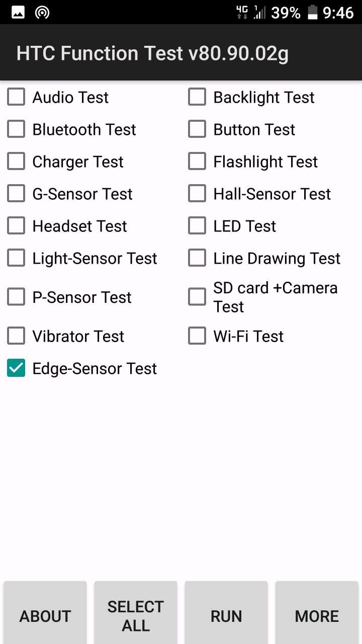
Task: Select the Vibrator Test checkbox
Action: [x=16, y=336]
